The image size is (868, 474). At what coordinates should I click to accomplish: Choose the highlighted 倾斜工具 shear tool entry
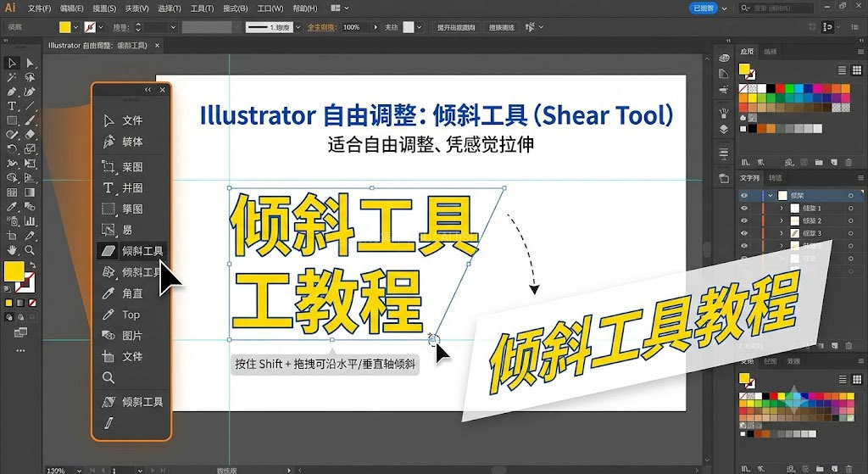tap(131, 251)
